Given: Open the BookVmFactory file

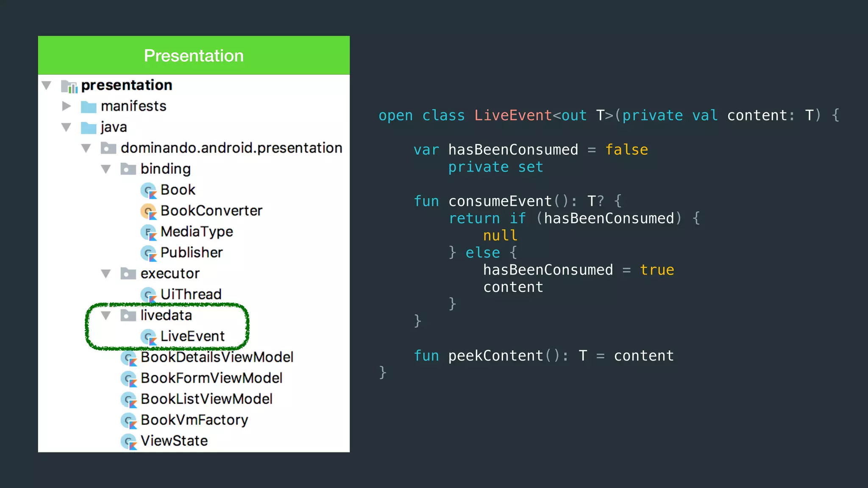Looking at the screenshot, I should pyautogui.click(x=195, y=420).
